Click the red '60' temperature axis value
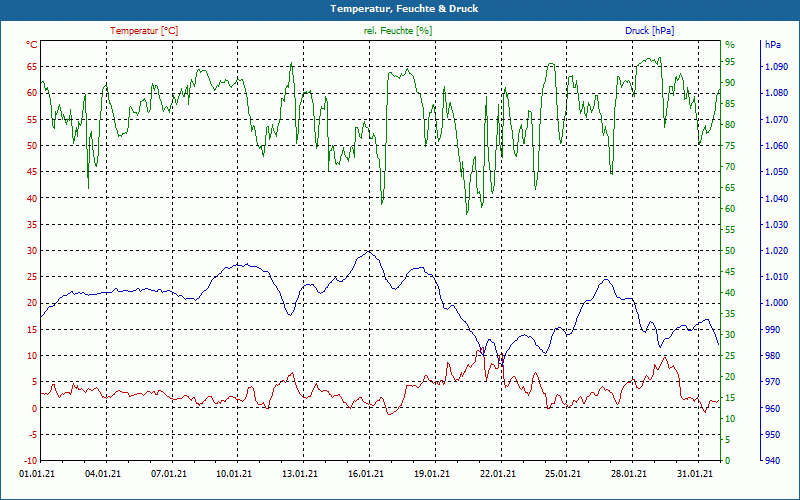Screen dimensions: 800x500 tap(32, 93)
